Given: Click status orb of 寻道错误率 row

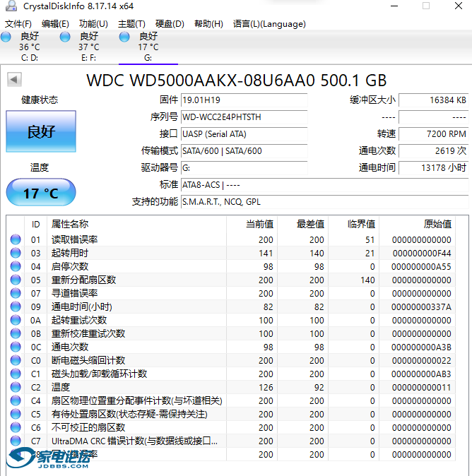Looking at the screenshot, I should (x=16, y=293).
